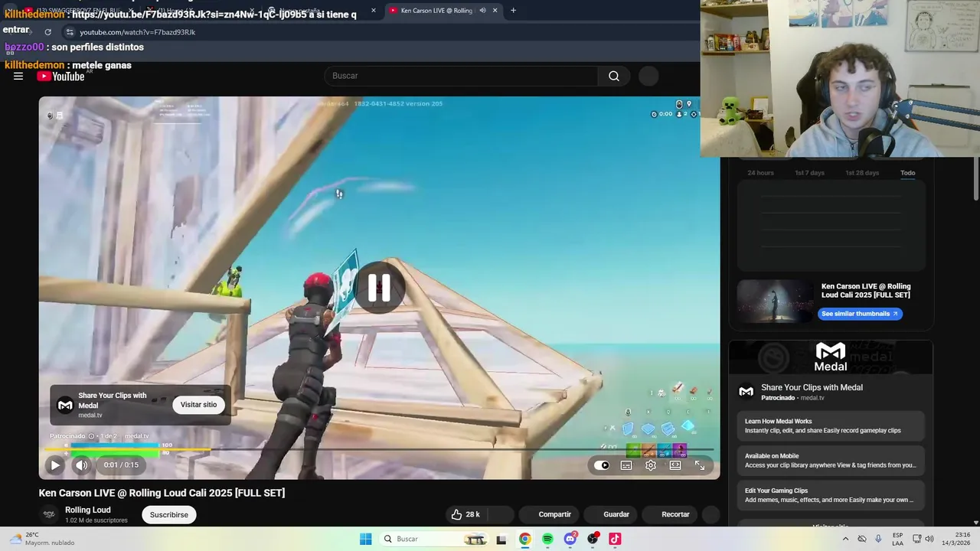The image size is (980, 551).
Task: Open the tray volume speaker icon
Action: point(929,539)
